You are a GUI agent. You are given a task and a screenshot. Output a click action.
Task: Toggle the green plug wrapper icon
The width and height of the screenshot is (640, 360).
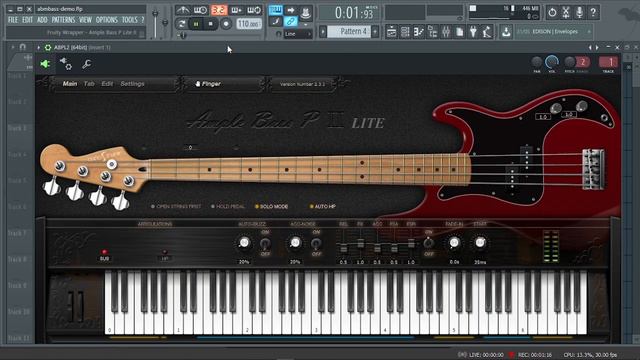click(x=45, y=64)
